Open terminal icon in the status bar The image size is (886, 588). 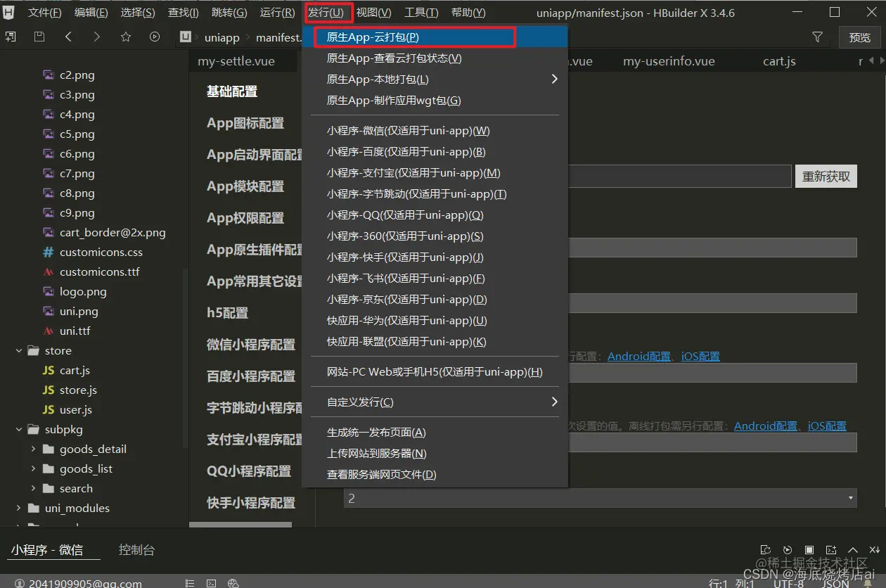[212, 583]
